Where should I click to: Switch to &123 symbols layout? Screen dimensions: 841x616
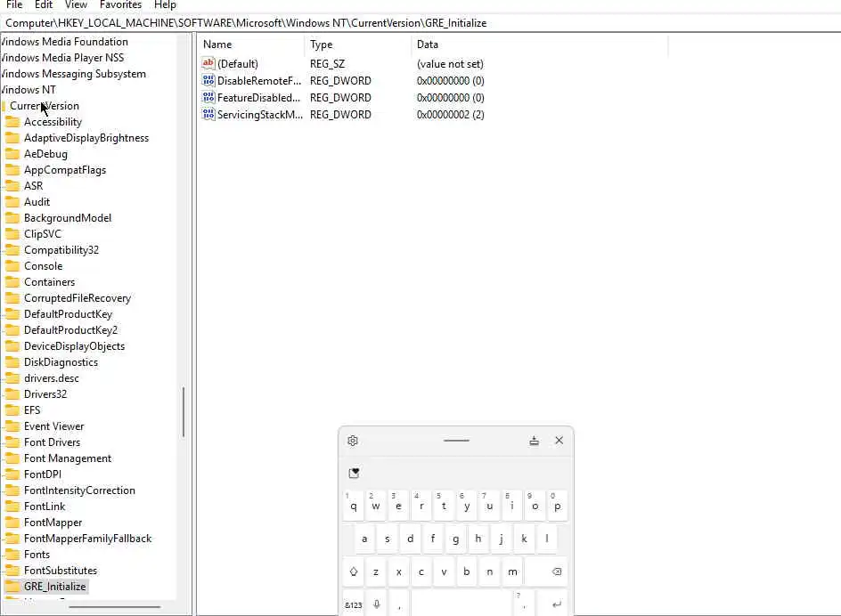click(353, 604)
